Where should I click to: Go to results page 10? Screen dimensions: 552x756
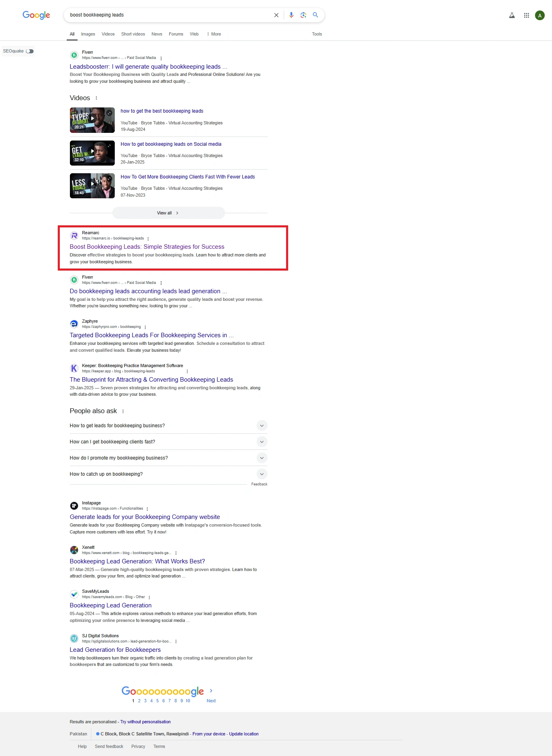(188, 701)
